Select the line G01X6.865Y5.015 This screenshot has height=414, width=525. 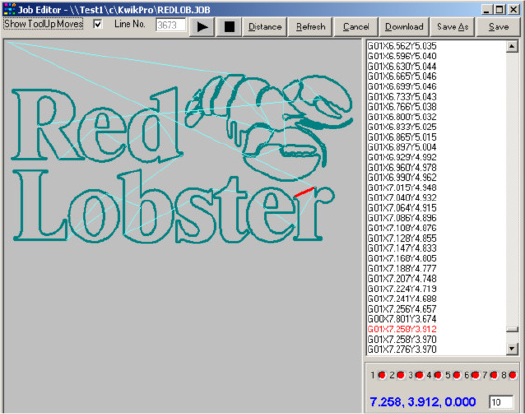(402, 137)
